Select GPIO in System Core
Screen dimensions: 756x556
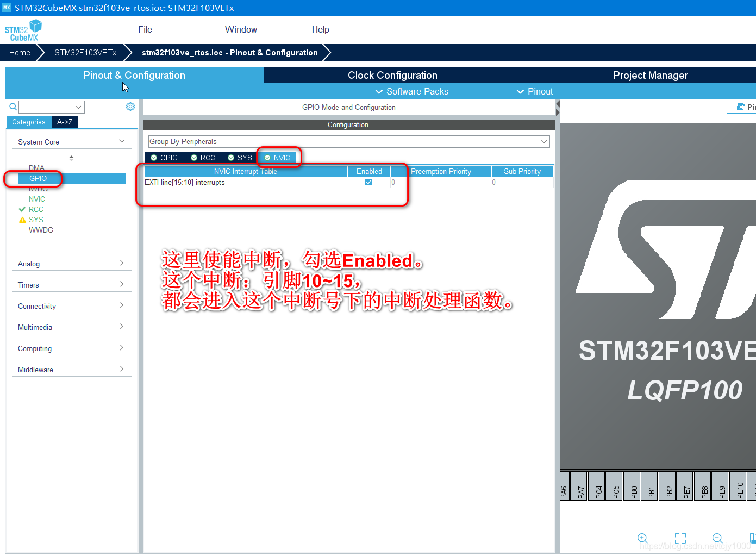coord(72,178)
